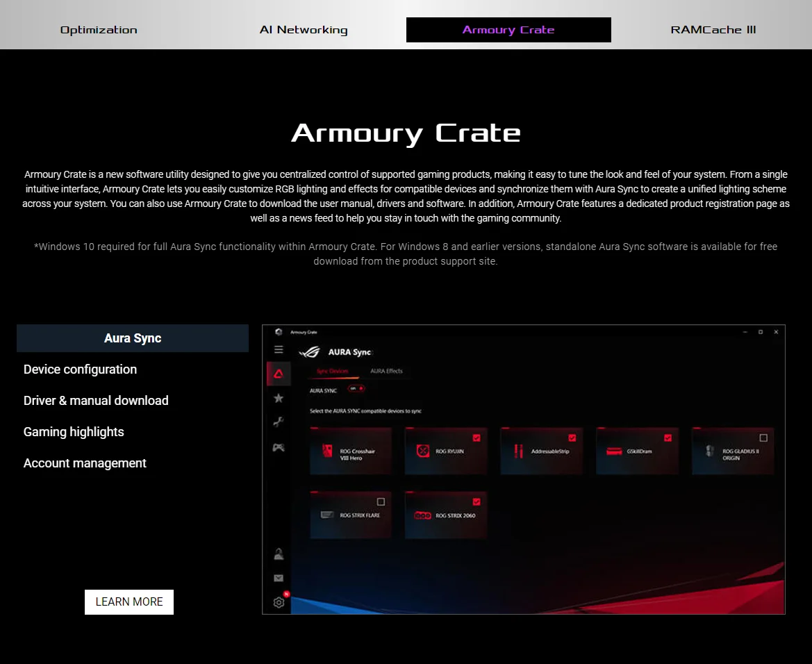Switch to the AI Networking tab

pos(304,30)
